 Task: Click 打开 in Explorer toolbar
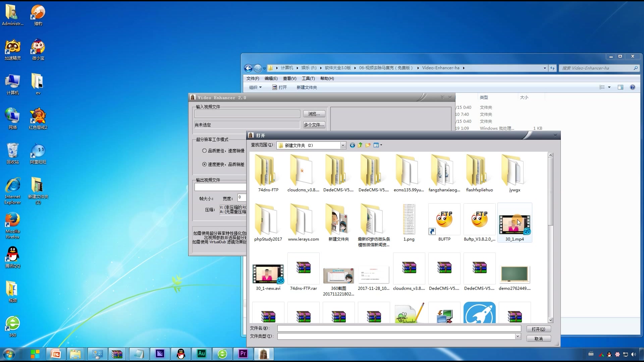pyautogui.click(x=280, y=87)
